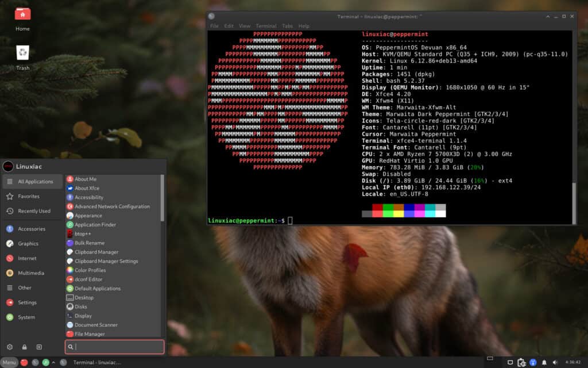This screenshot has height=368, width=588.
Task: Click the blue accessibility tray icon
Action: point(533,362)
